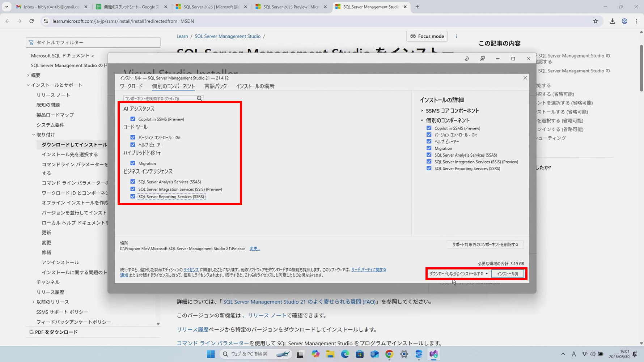Click the component search magnifier icon

199,98
